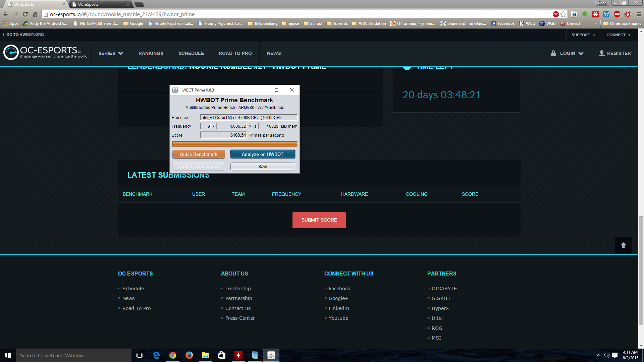Click the AdBlock Plus extension icon
This screenshot has width=644, height=362.
click(x=617, y=14)
